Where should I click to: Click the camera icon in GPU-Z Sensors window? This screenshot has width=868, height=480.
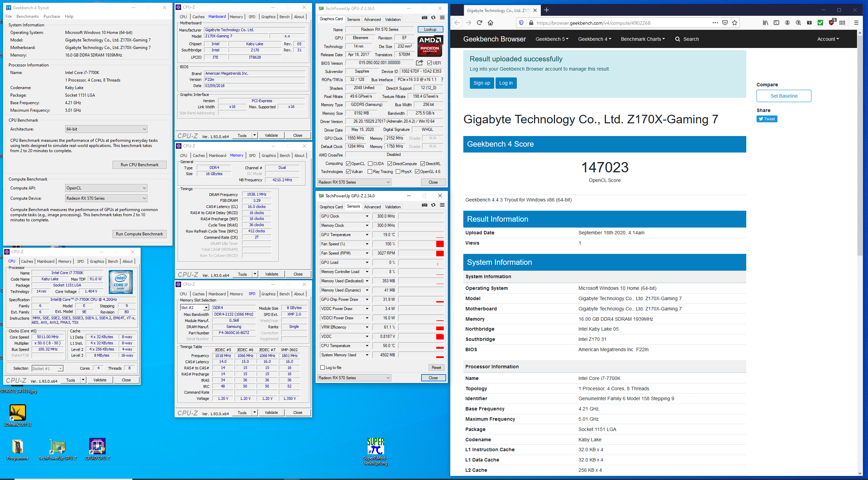coord(425,205)
